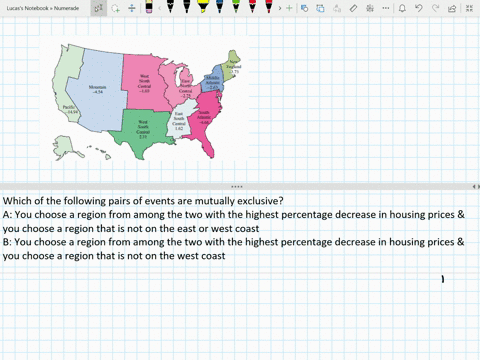Select the blue pen
The width and height of the screenshot is (480, 360).
pos(219,7)
